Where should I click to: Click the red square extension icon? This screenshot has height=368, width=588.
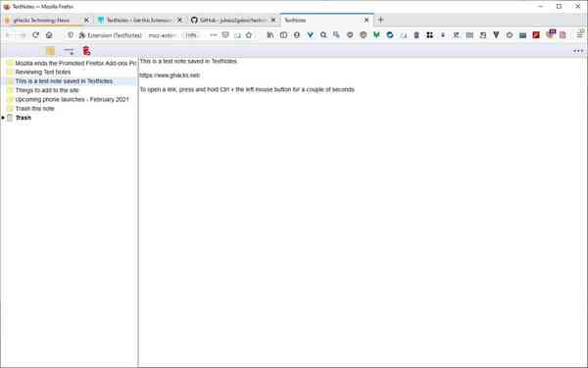pyautogui.click(x=536, y=35)
